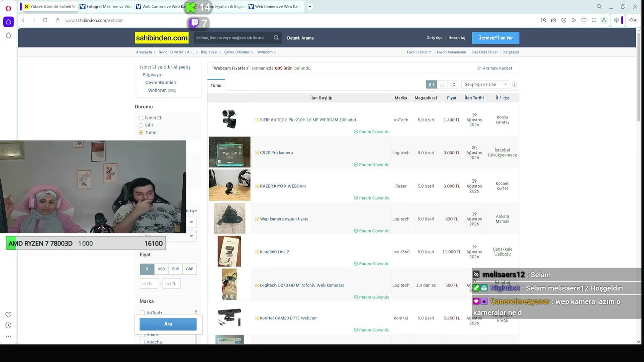Viewport: 644px width, 362px height.
Task: Choose TL currency toggle
Action: coord(147,269)
